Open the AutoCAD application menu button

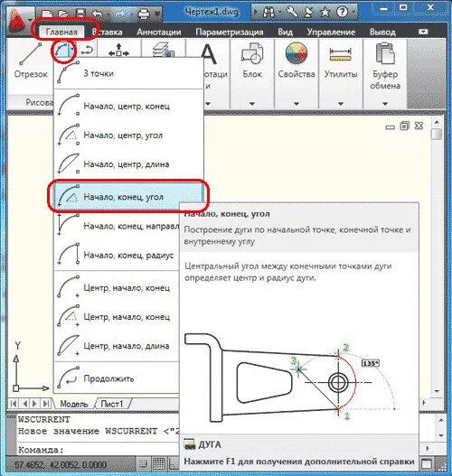(20, 22)
